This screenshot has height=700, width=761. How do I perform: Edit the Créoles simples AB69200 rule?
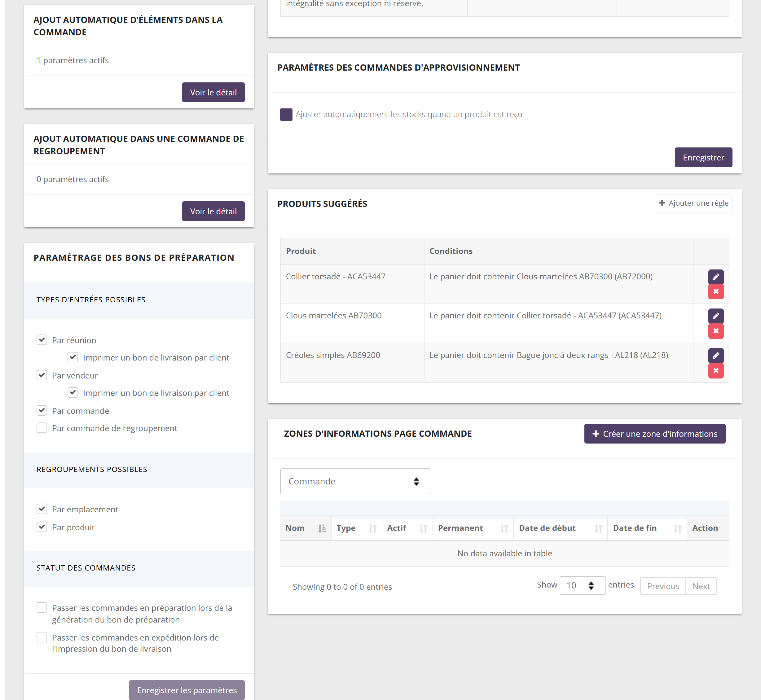[715, 356]
